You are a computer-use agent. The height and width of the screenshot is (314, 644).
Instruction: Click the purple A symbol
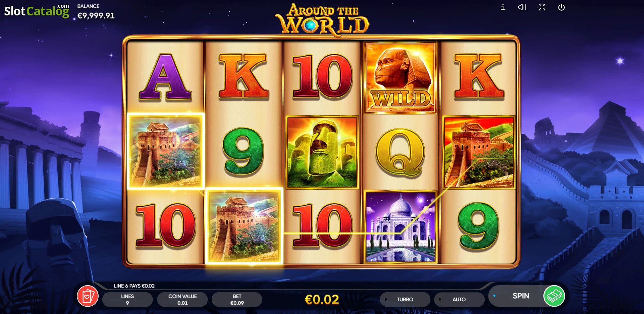point(165,77)
